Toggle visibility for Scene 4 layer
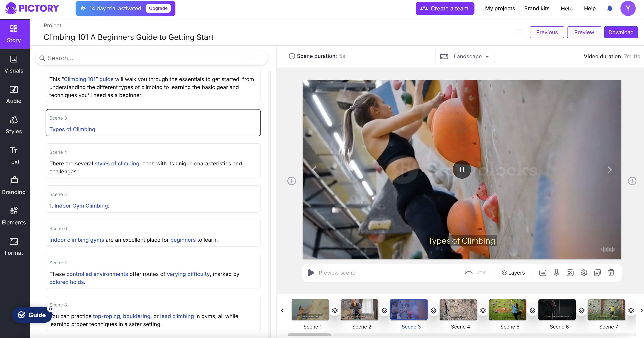Viewport: 644px width, 338px height. 483,310
